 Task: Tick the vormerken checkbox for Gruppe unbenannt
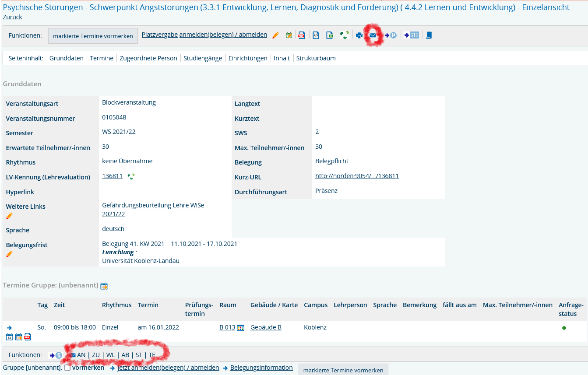click(67, 368)
